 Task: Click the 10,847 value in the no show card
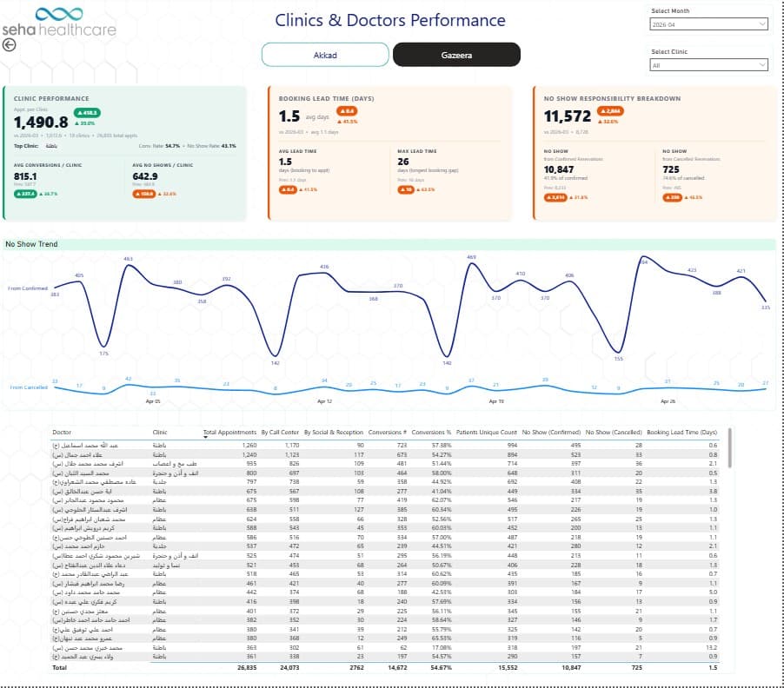pyautogui.click(x=559, y=170)
